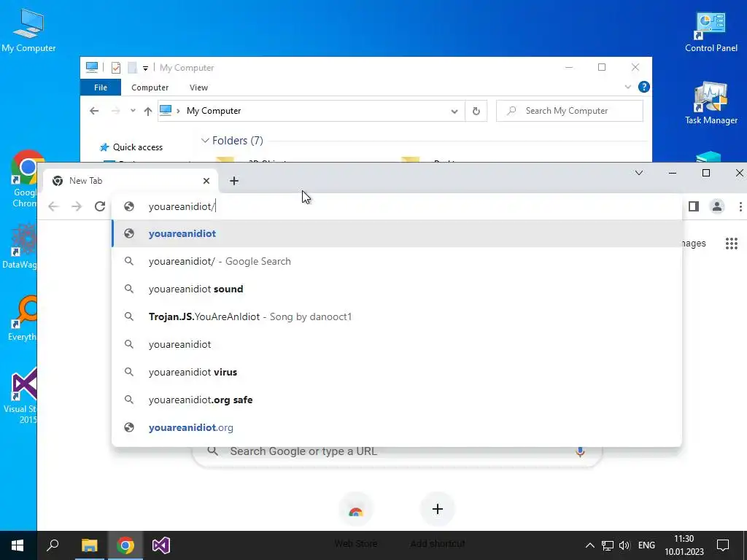Screen dimensions: 747x560
Task: Click Chrome taskbar icon
Action: tap(125, 545)
